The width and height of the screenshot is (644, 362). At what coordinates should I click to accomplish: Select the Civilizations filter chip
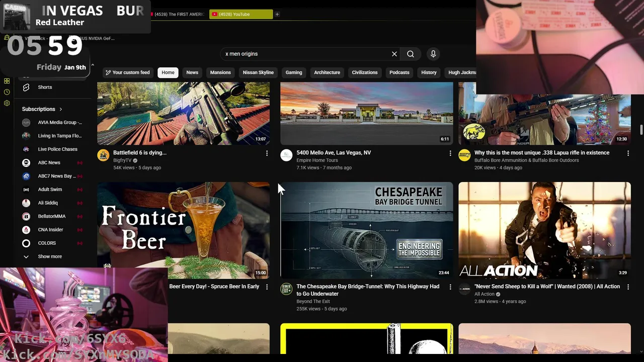365,72
